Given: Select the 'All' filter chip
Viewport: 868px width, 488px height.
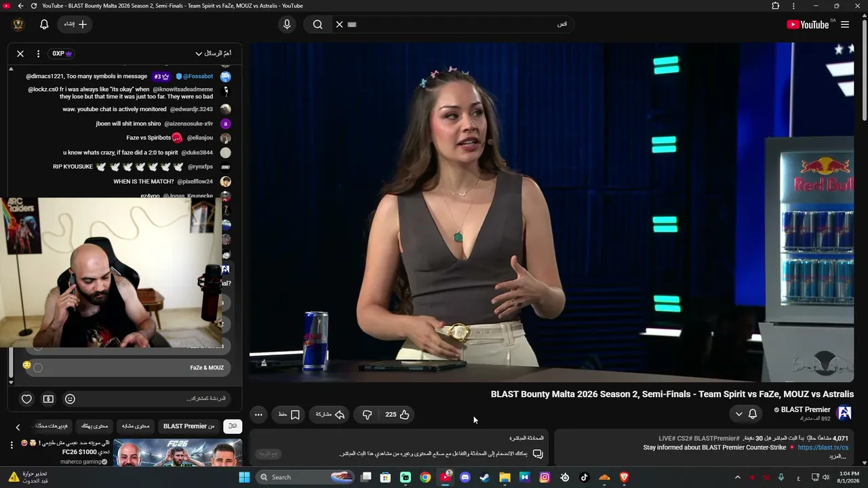Looking at the screenshot, I should pyautogui.click(x=233, y=426).
